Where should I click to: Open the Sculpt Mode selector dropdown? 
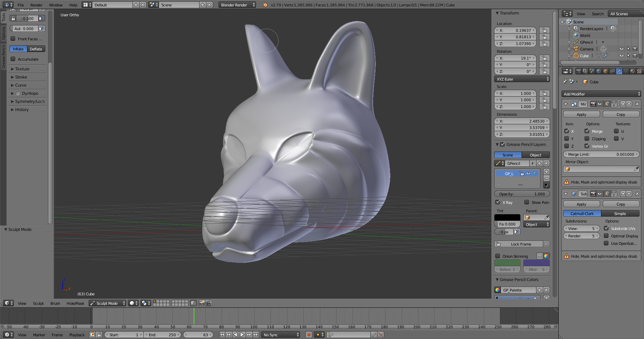pyautogui.click(x=108, y=303)
